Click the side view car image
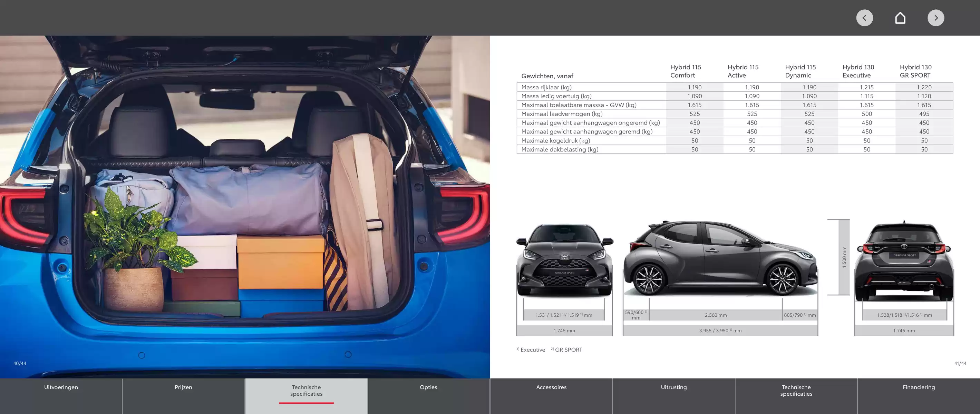Screen dimensions: 980x414 (720, 258)
